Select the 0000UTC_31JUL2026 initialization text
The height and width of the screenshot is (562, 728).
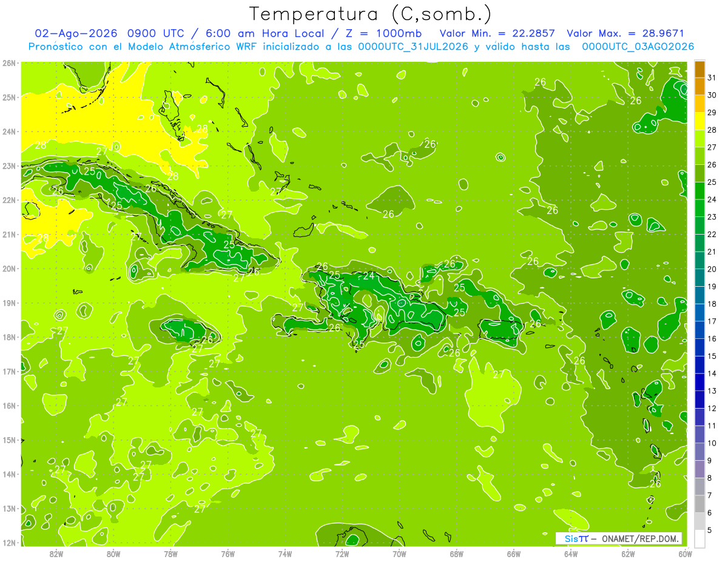click(413, 46)
